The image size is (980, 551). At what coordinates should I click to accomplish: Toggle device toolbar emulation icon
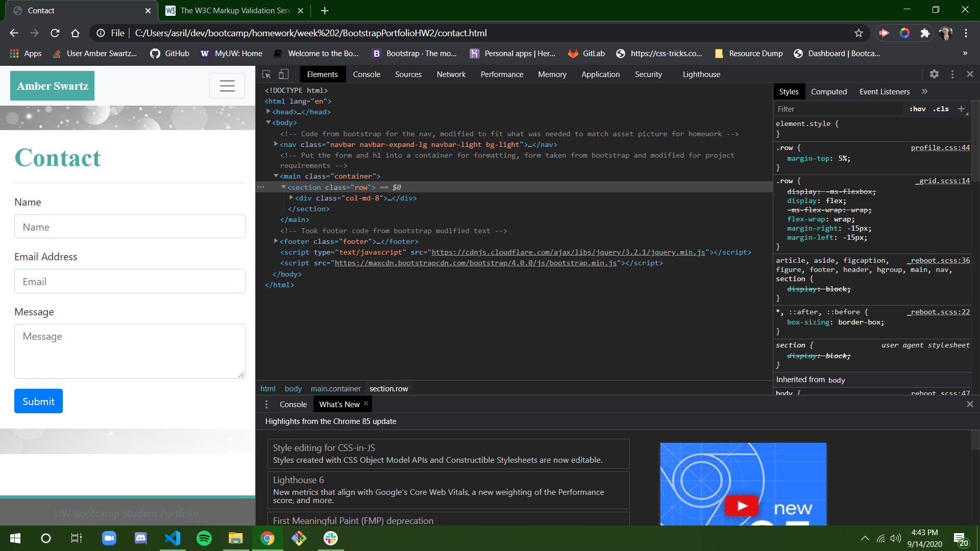pos(284,74)
